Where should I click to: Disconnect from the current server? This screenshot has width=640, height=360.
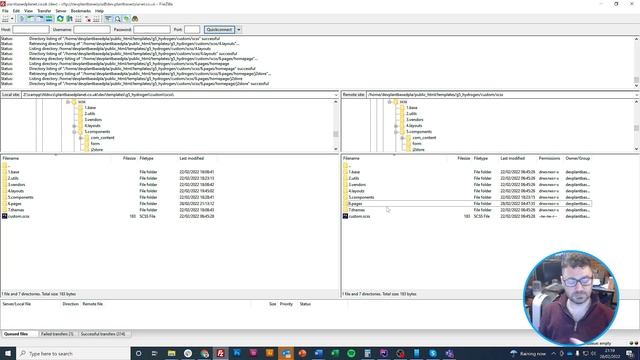(88, 19)
